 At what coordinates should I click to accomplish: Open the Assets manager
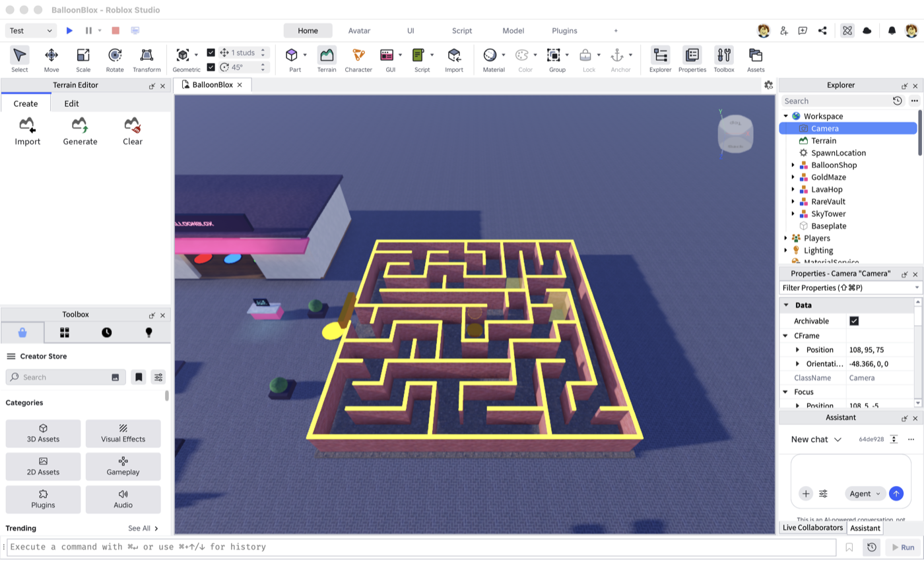tap(756, 59)
